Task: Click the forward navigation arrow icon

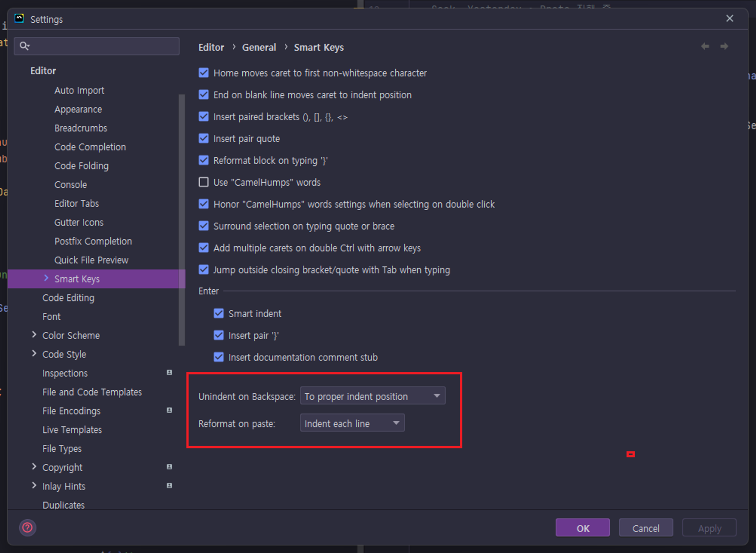Action: (x=724, y=47)
